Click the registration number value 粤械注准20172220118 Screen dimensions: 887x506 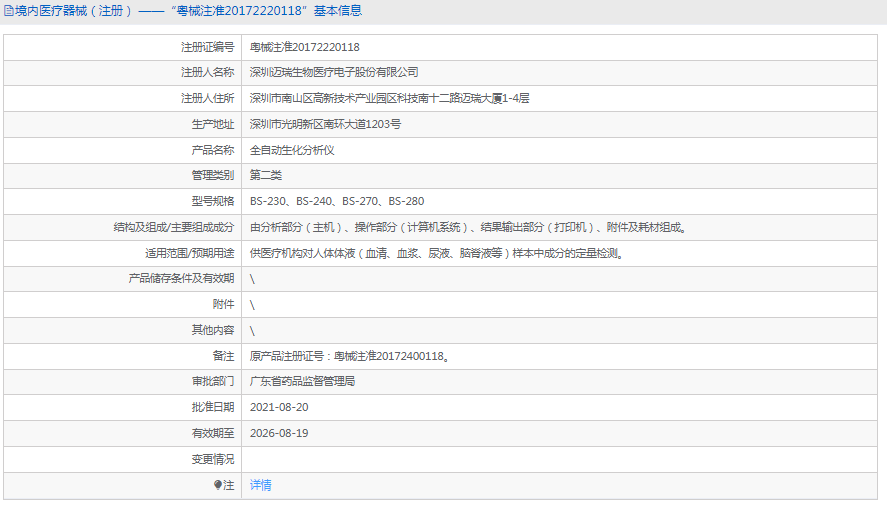tap(304, 48)
